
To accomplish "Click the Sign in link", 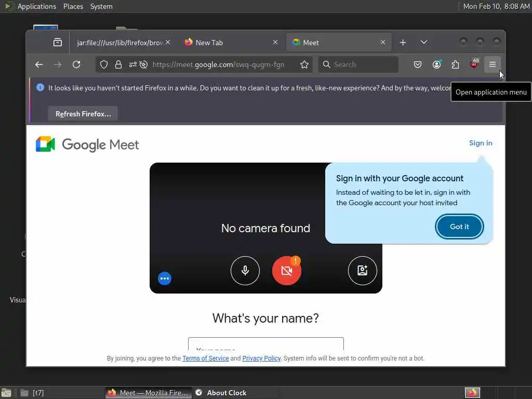I will 481,143.
